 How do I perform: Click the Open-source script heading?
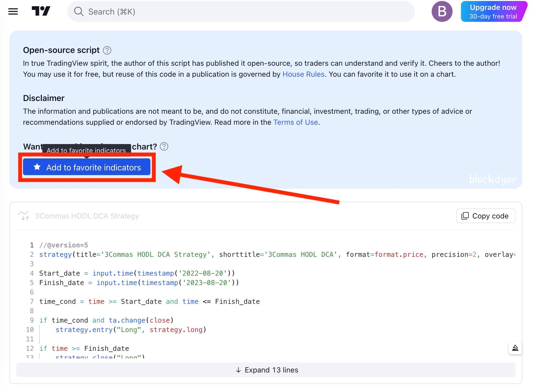pyautogui.click(x=61, y=50)
